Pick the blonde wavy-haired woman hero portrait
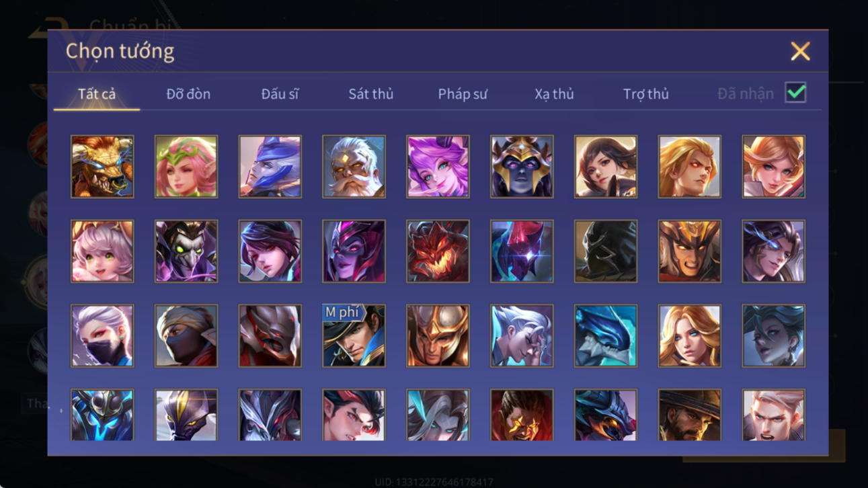The image size is (868, 488). (x=690, y=336)
